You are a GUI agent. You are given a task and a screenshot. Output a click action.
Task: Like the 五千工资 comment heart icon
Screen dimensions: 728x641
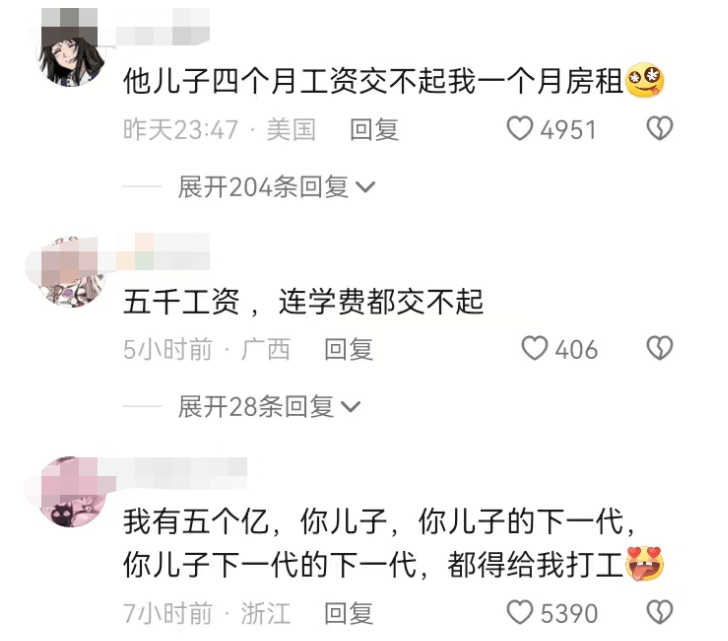pos(535,348)
